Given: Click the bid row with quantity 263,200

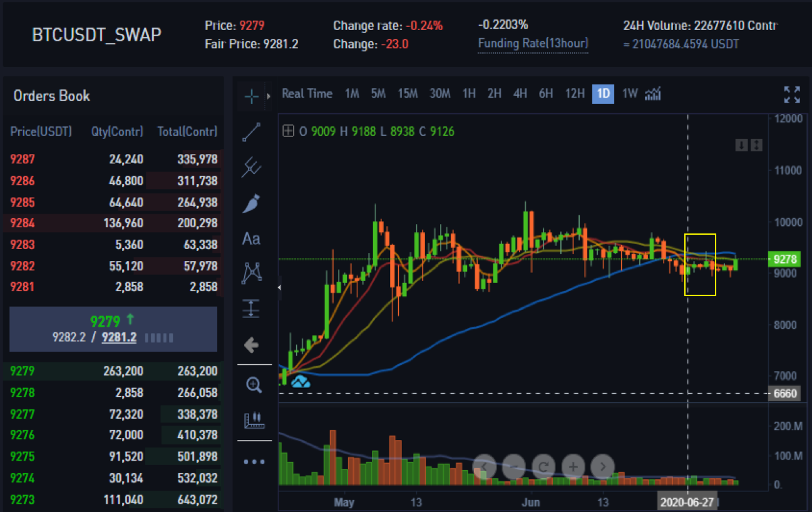Looking at the screenshot, I should tap(113, 371).
